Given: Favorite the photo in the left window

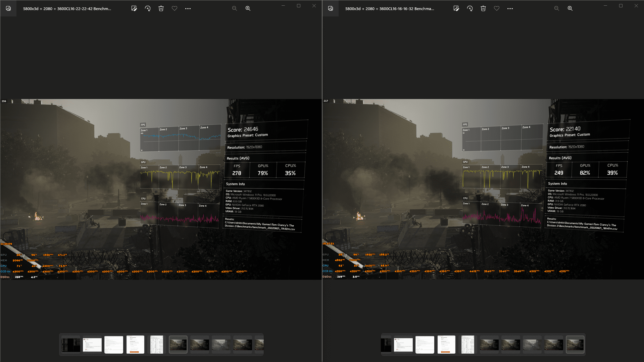Looking at the screenshot, I should point(175,8).
